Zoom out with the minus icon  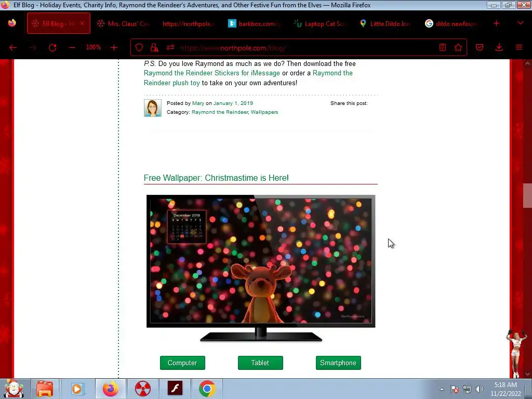coord(72,47)
